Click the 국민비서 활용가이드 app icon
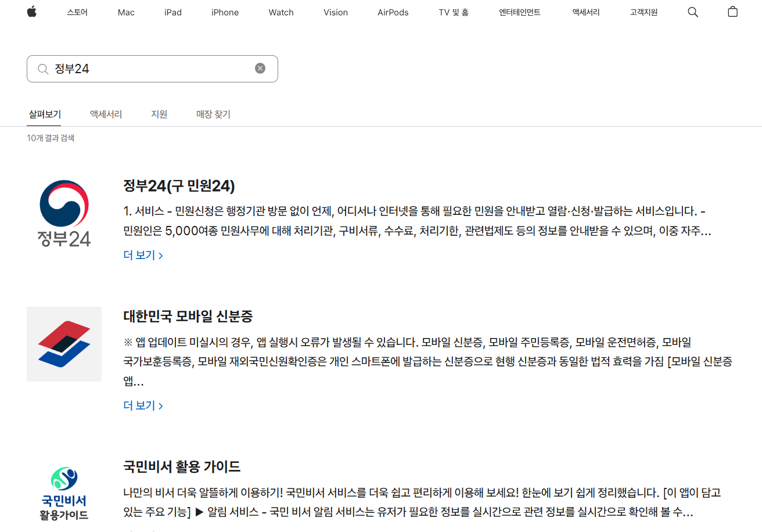The image size is (762, 532). point(64,492)
